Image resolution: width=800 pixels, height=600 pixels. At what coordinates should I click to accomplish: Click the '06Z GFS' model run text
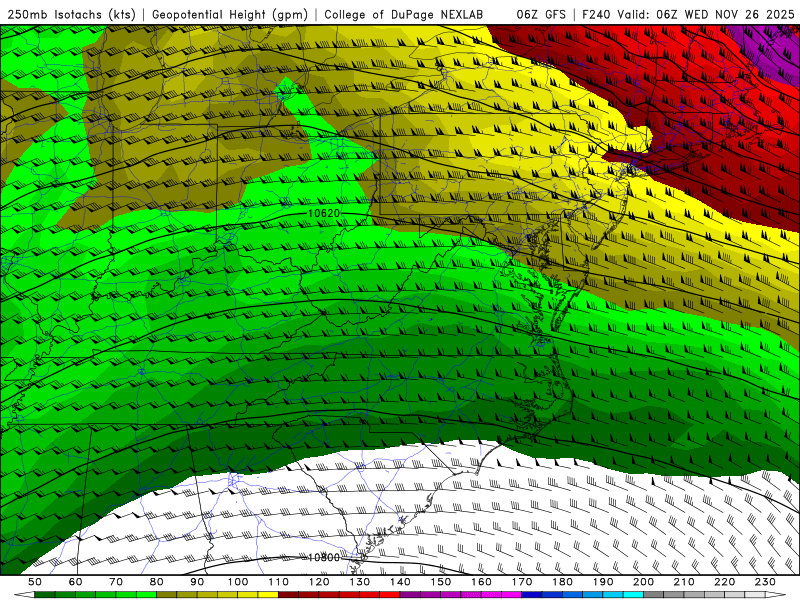click(x=541, y=15)
